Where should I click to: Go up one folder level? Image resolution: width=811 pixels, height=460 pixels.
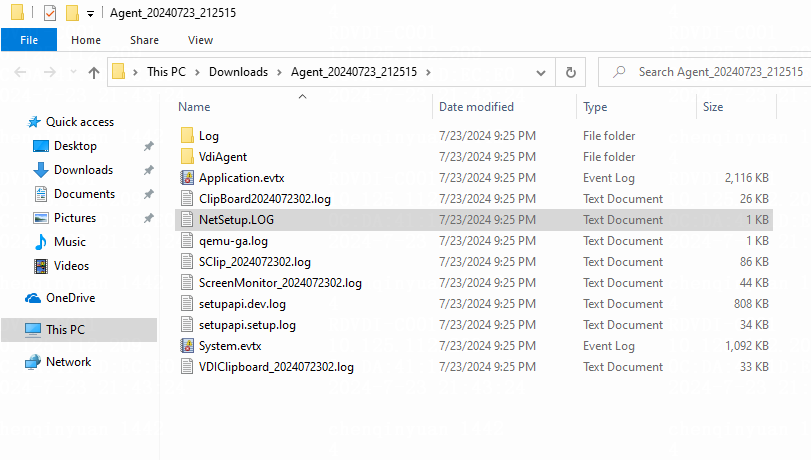click(94, 72)
